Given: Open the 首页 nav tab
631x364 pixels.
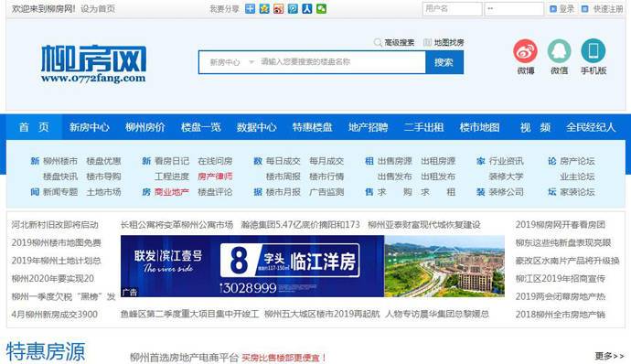Looking at the screenshot, I should pos(34,127).
